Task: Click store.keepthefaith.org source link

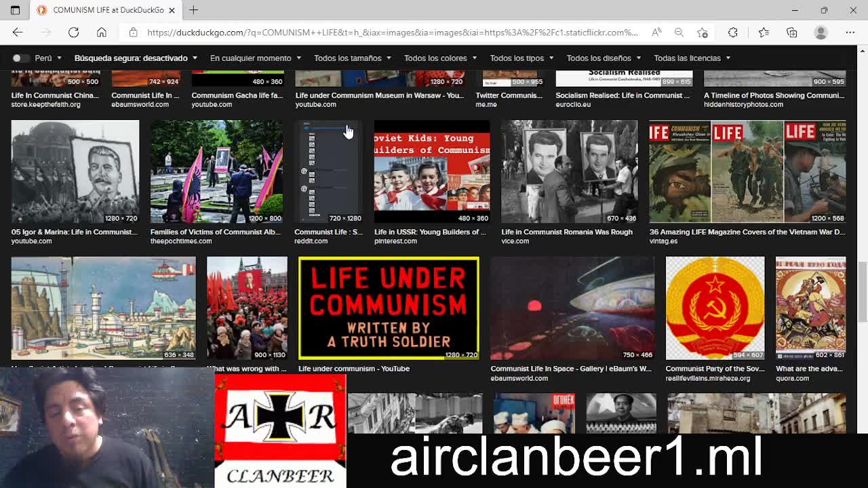Action: click(x=45, y=104)
